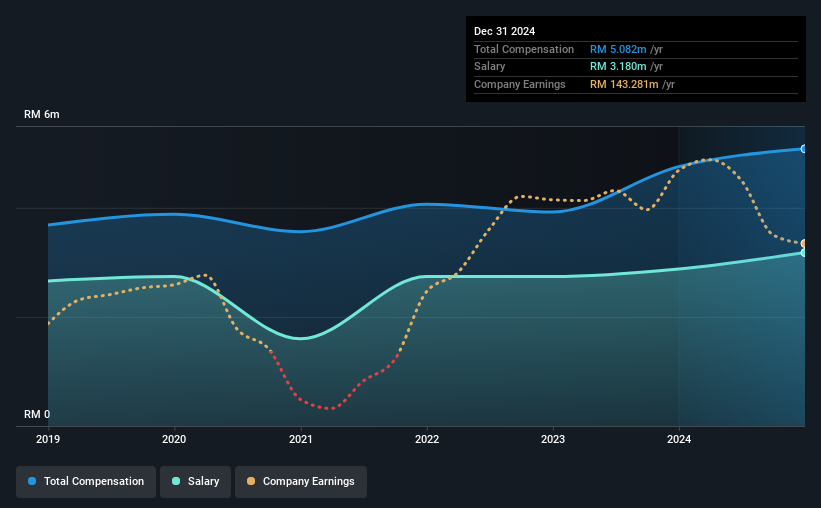Screen dimensions: 821x508
Task: Click the Total Compensation tooltip row label
Action: [x=524, y=49]
